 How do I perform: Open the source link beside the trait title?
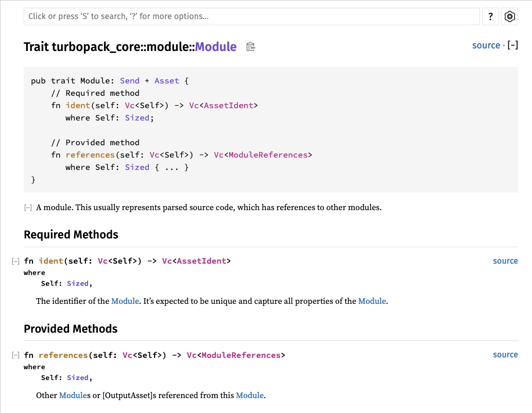click(486, 45)
